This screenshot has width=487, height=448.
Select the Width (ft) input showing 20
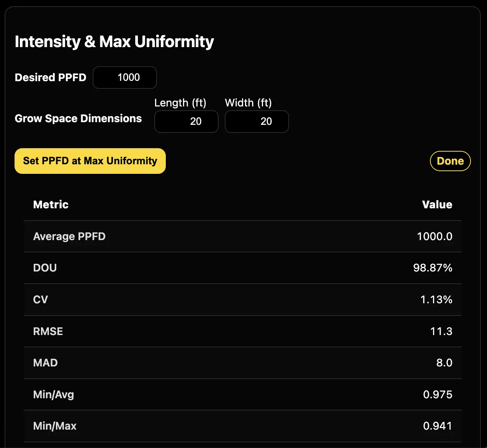click(x=257, y=121)
